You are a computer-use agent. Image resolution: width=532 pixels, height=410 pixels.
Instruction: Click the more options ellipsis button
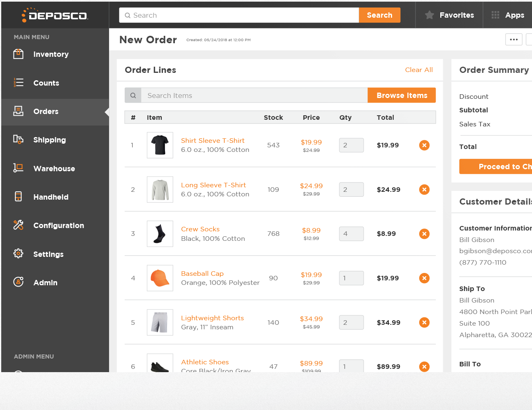click(513, 39)
